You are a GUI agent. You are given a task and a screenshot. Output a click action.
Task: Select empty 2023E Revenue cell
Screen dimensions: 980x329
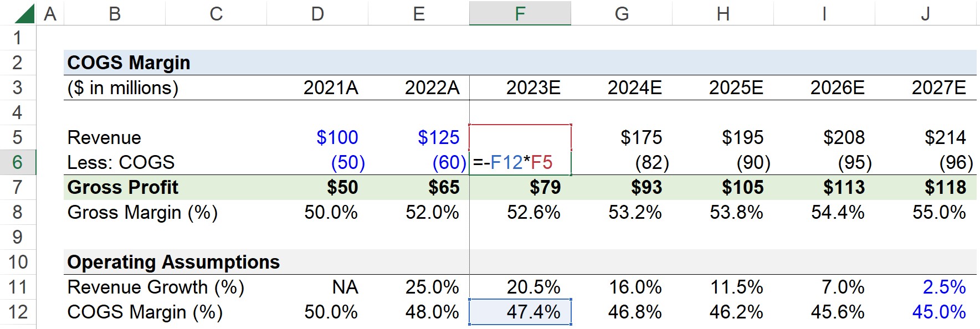coord(520,137)
